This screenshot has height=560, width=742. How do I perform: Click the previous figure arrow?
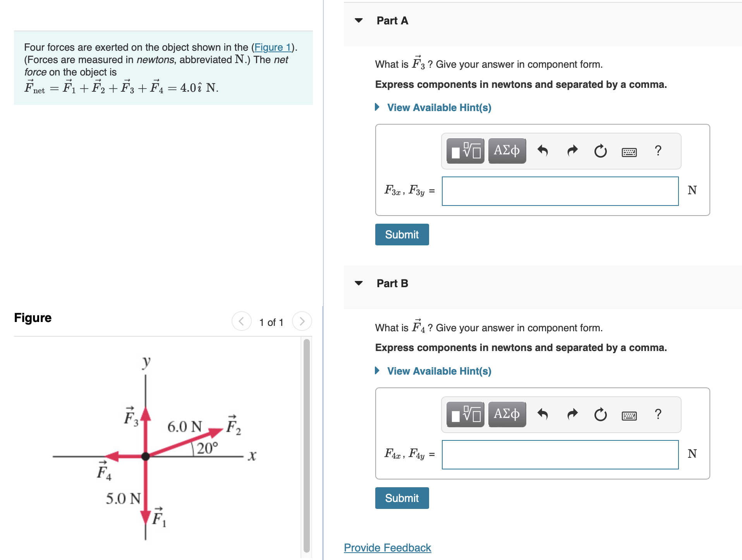[x=241, y=321]
